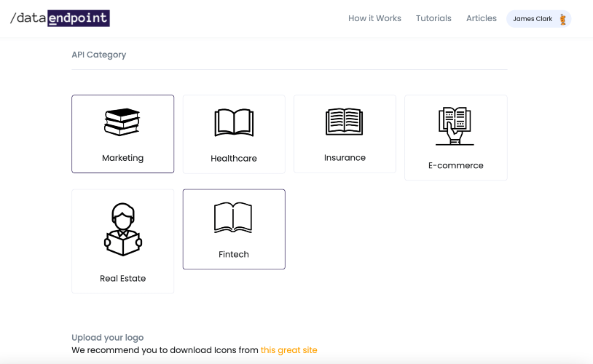
Task: Click the /data endpoint logo
Action: 60,18
